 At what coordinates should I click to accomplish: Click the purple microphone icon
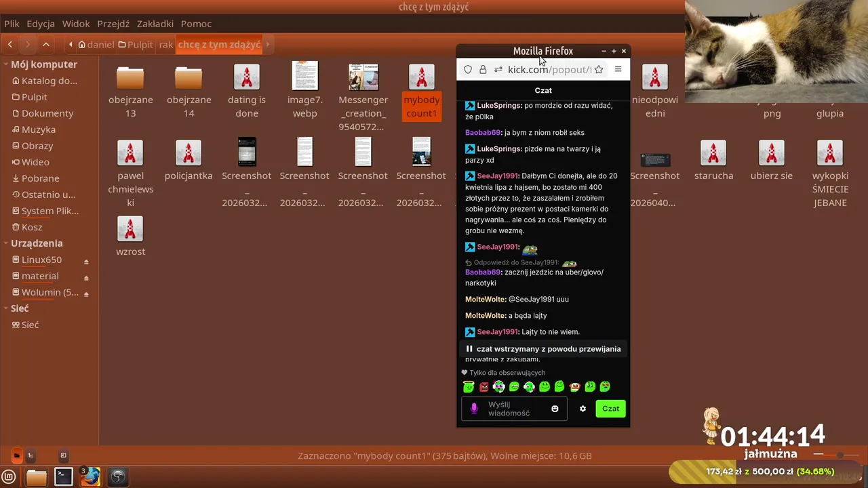[474, 409]
